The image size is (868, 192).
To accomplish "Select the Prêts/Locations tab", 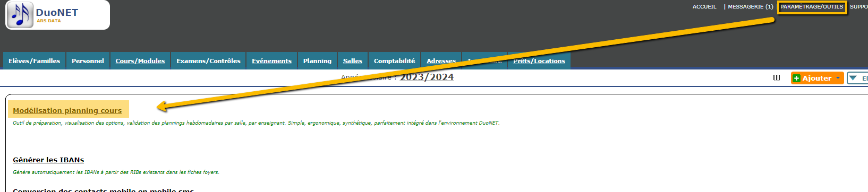I will tap(539, 61).
